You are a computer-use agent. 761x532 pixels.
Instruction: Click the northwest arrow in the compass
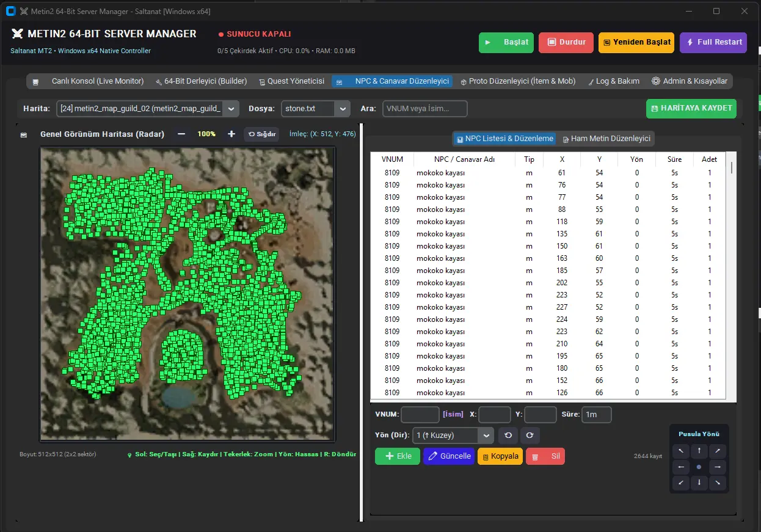(680, 451)
